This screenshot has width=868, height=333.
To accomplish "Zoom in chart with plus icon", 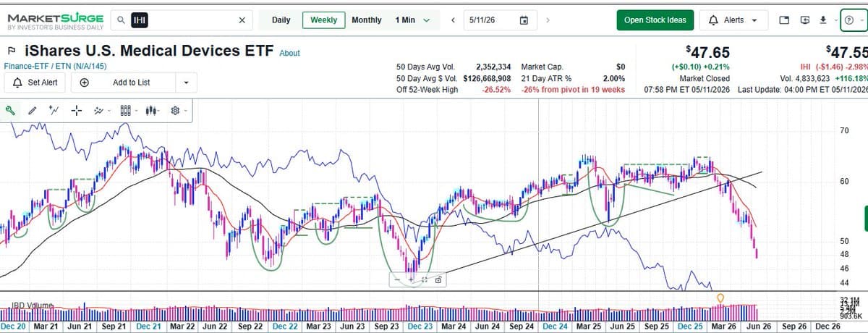I will (411, 279).
